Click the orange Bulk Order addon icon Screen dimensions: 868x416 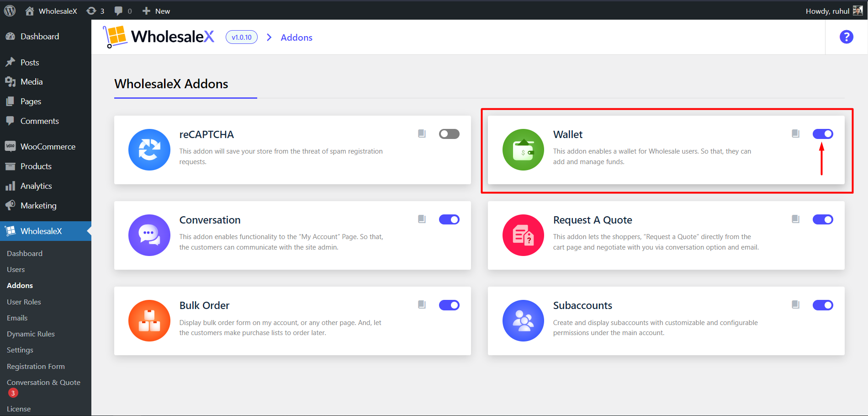click(x=149, y=321)
